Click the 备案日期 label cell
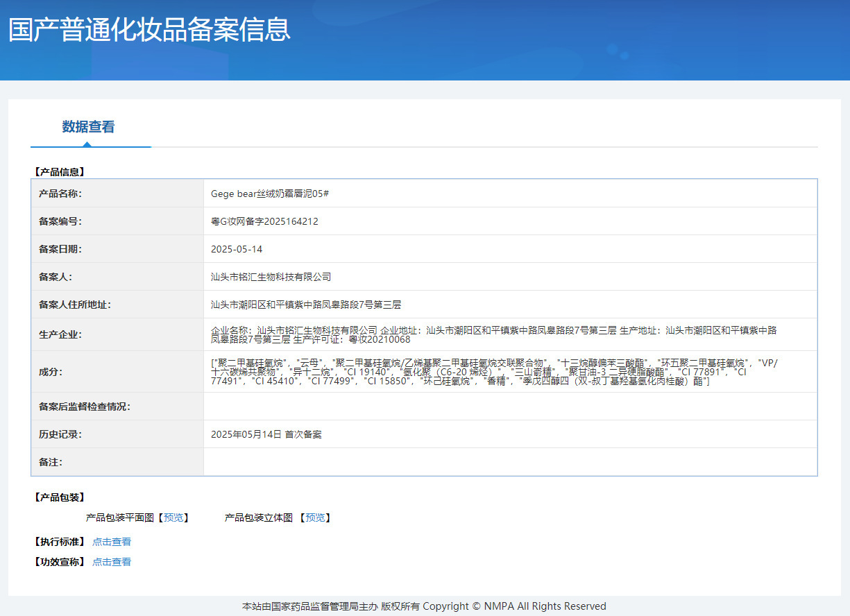 pyautogui.click(x=117, y=249)
